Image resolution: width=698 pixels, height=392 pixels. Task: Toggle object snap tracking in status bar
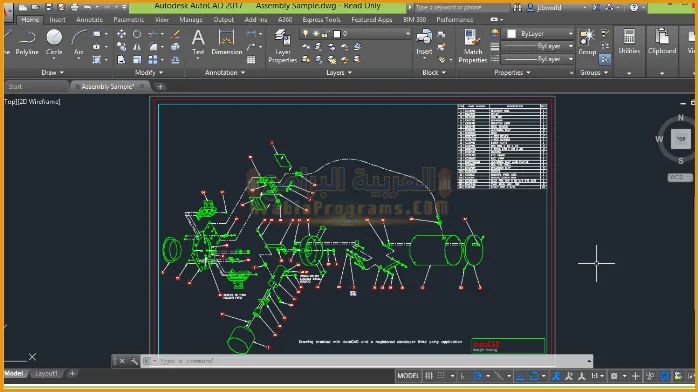click(519, 376)
